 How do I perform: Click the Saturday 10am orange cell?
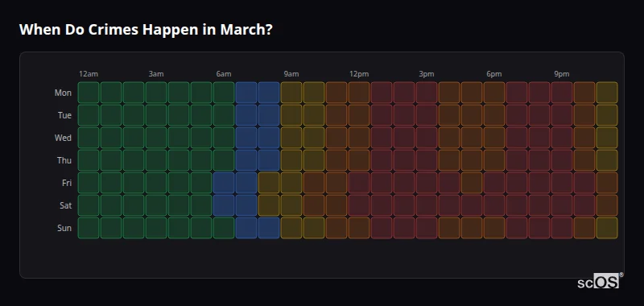(x=314, y=205)
